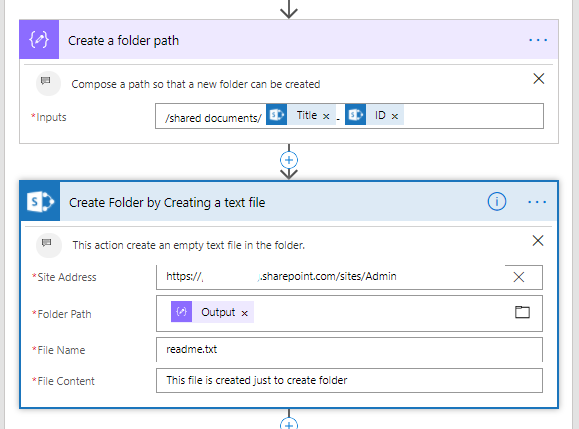Viewport: 579px width, 429px height.
Task: Click the Compose icon on Create a folder path
Action: pos(39,40)
